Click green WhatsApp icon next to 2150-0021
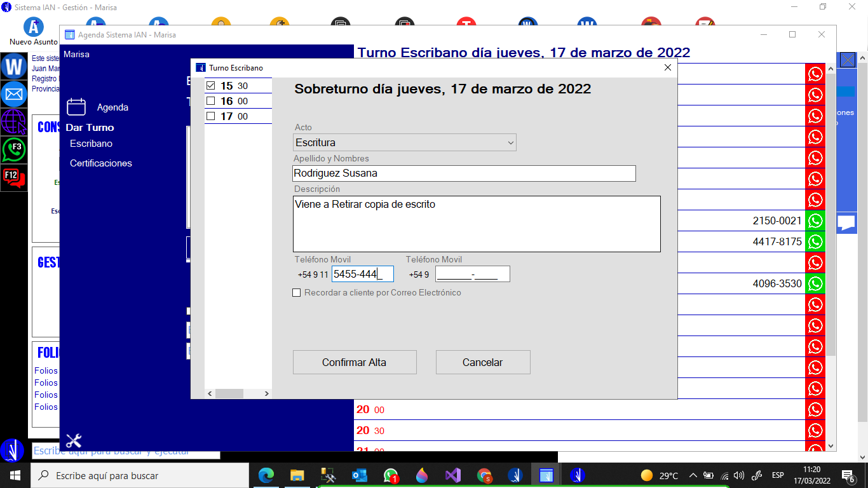Image resolution: width=868 pixels, height=488 pixels. (x=815, y=221)
